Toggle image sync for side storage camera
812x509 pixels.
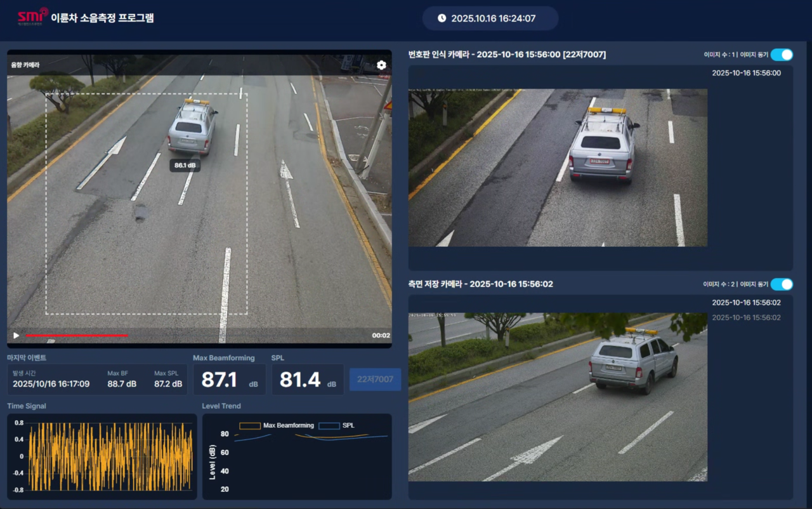782,284
